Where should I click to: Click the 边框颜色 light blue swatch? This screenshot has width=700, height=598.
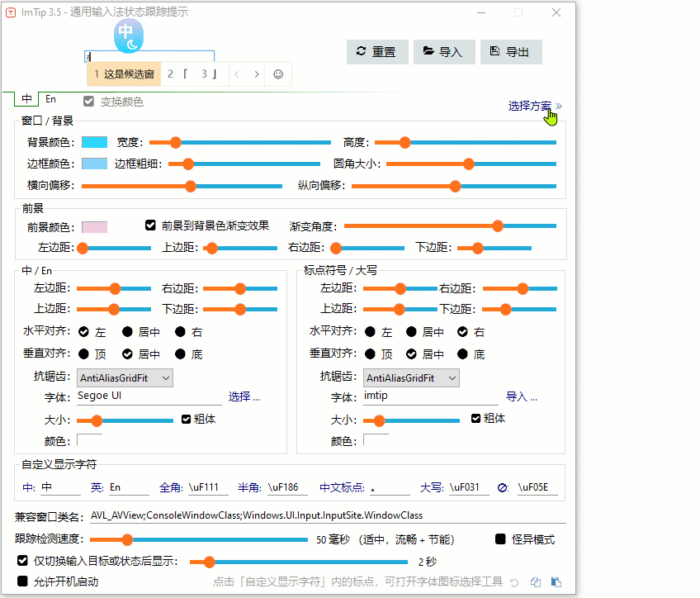coord(95,164)
